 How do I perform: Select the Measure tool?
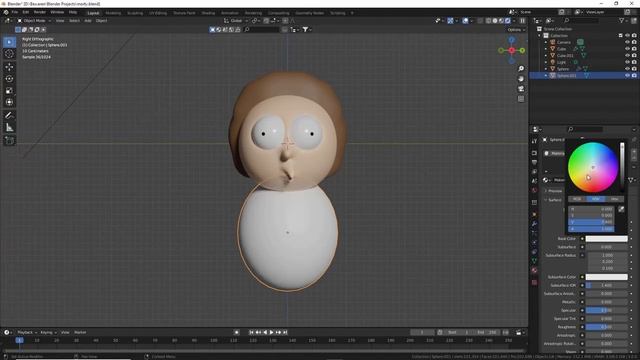[9, 128]
